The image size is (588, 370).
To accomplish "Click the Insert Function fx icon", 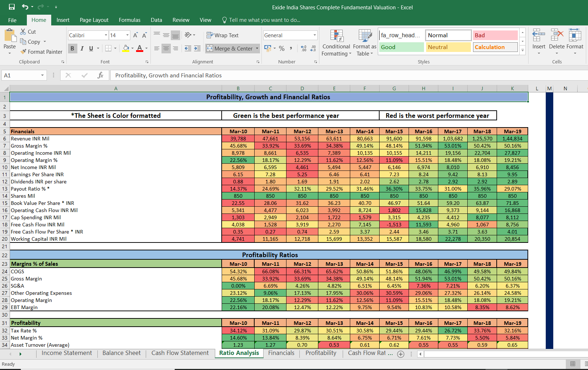I will click(x=100, y=75).
